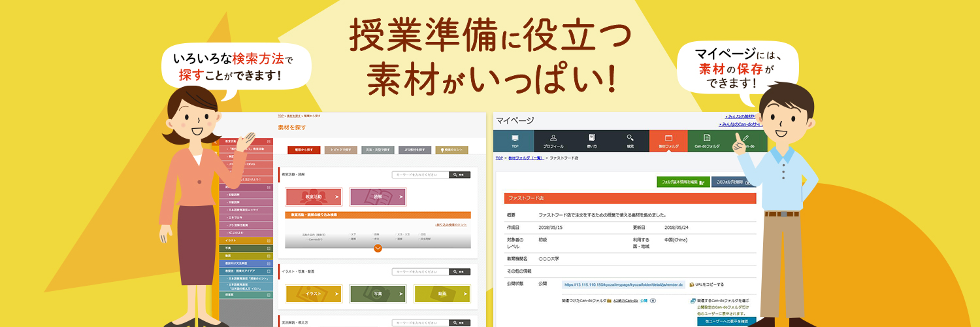This screenshot has height=327, width=980.
Task: Click the public folder URL field
Action: tap(624, 284)
